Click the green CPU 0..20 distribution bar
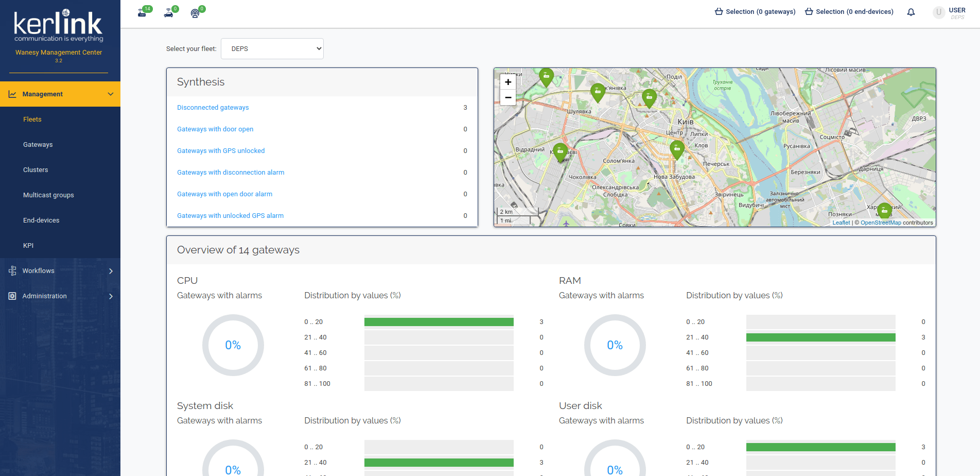This screenshot has width=980, height=476. click(x=439, y=322)
